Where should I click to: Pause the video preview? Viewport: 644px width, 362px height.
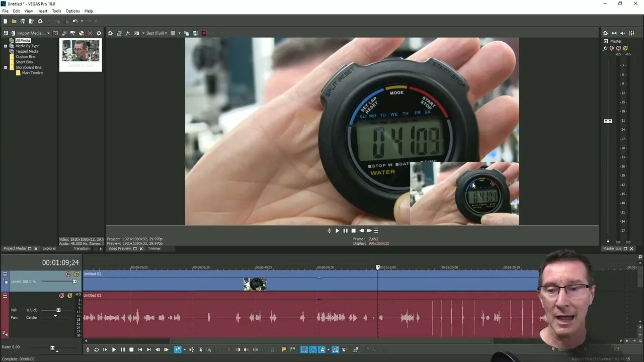click(x=345, y=231)
